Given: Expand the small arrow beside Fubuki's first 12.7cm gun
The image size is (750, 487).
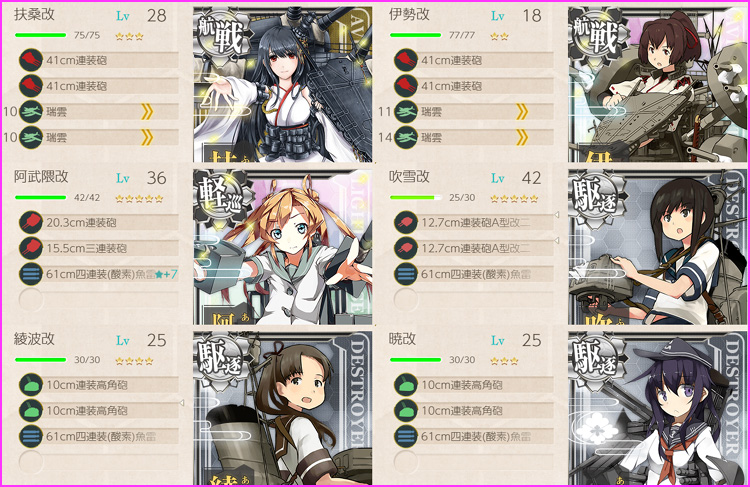Looking at the screenshot, I should pos(557,215).
